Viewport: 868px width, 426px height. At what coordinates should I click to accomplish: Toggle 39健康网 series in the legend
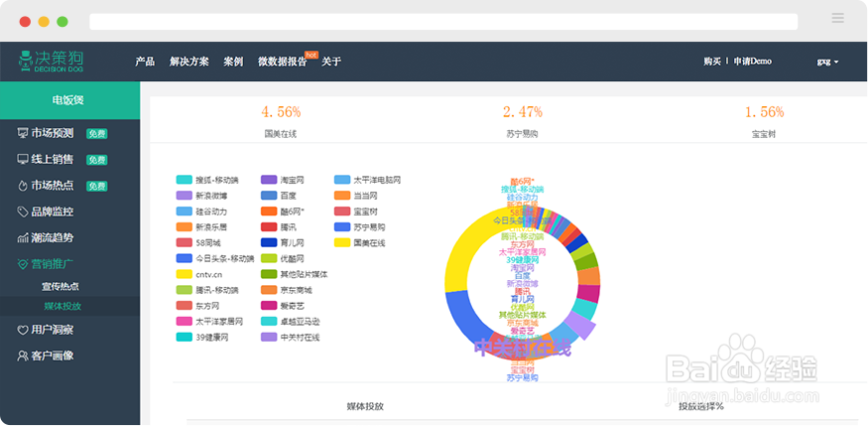(202, 338)
